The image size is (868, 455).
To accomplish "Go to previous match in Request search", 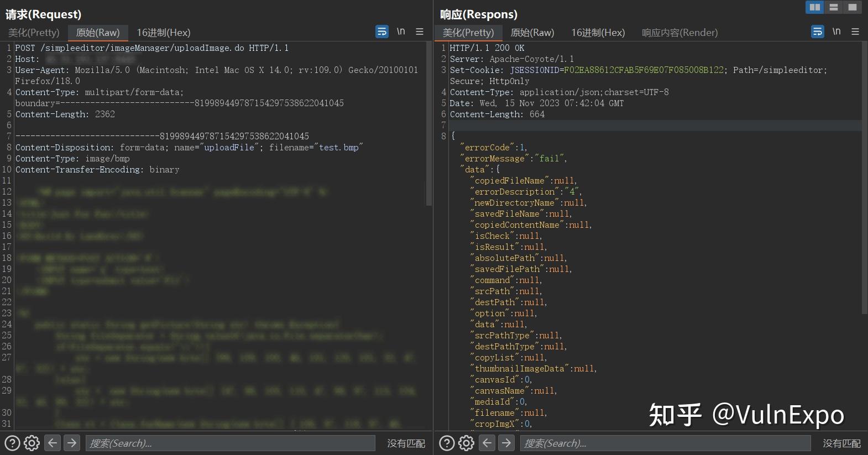I will pos(53,443).
